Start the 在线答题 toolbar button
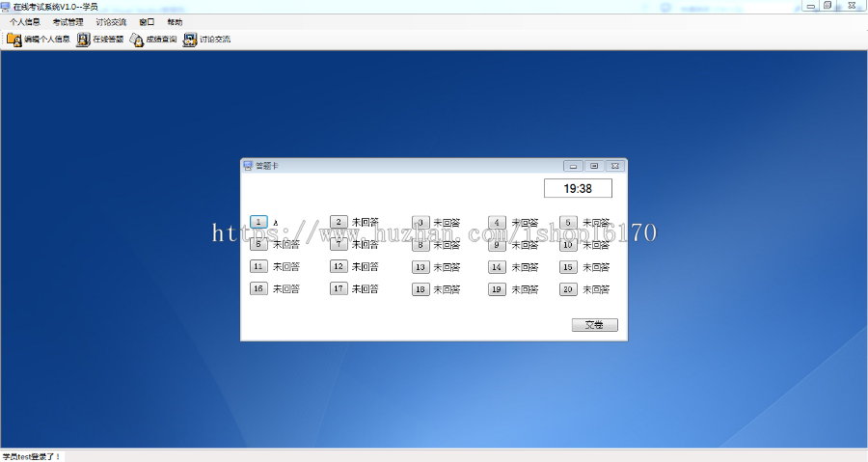This screenshot has width=868, height=462. [x=100, y=40]
